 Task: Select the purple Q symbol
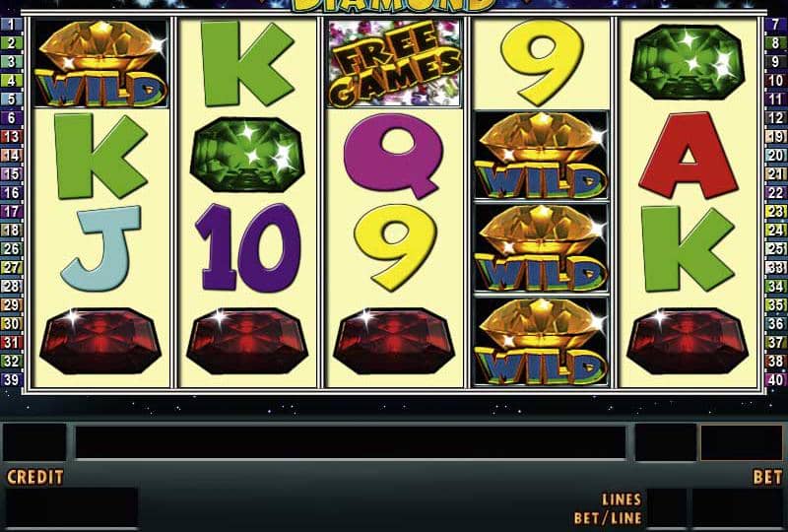coord(393,156)
